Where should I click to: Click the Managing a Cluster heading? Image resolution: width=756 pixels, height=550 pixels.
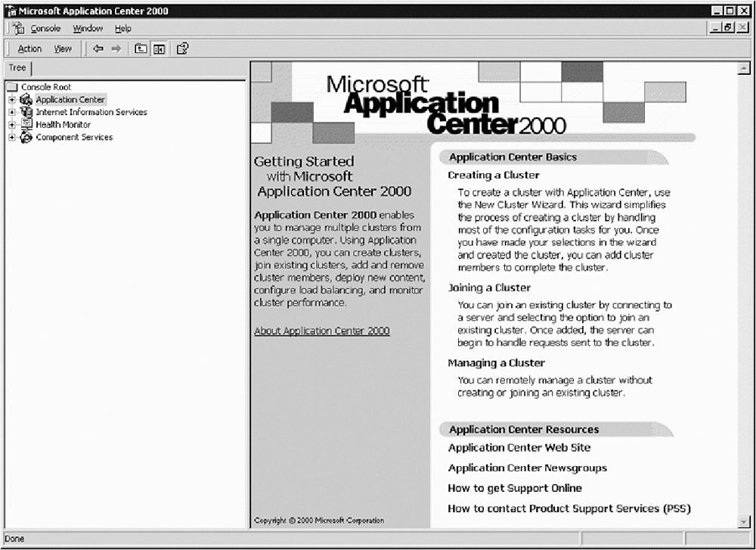(x=496, y=363)
